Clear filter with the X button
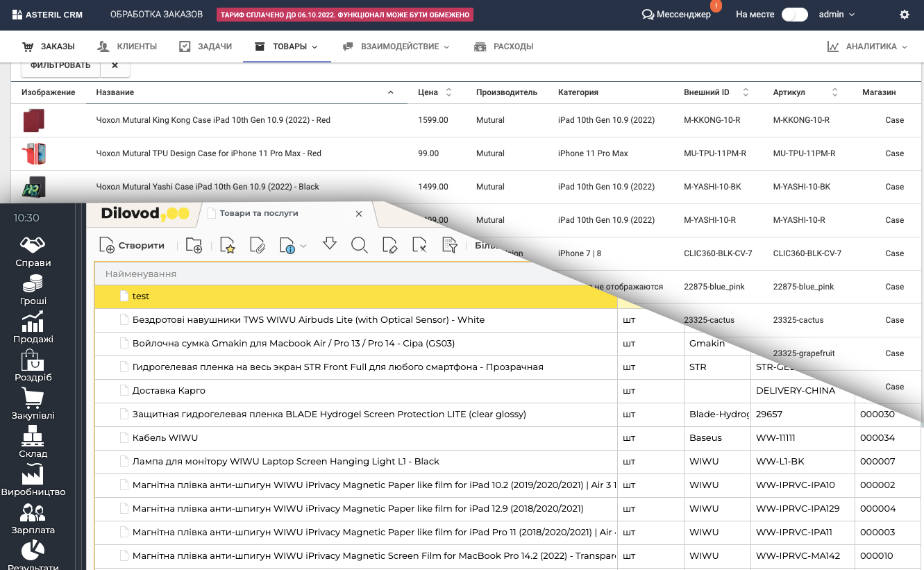This screenshot has height=570, width=924. [115, 65]
